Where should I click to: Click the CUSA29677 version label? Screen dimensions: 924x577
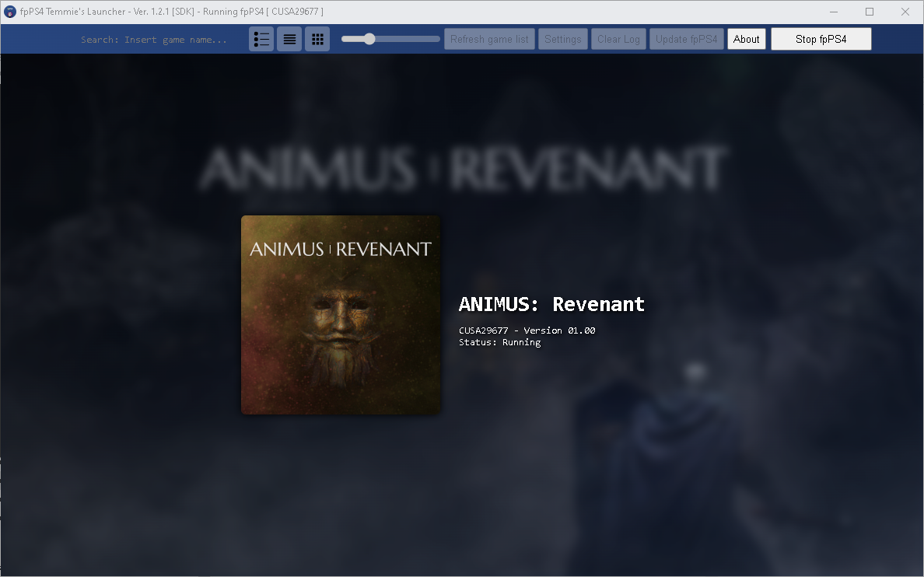(527, 330)
